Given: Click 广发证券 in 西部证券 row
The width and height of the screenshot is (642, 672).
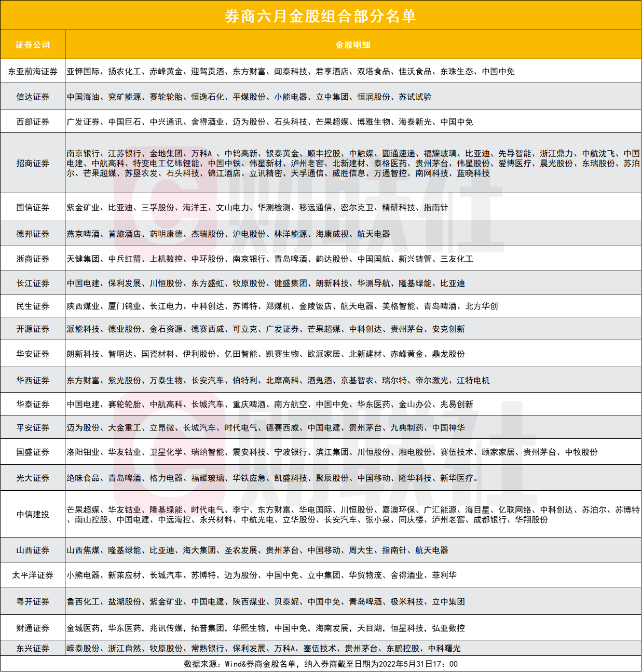Looking at the screenshot, I should click(x=83, y=122).
